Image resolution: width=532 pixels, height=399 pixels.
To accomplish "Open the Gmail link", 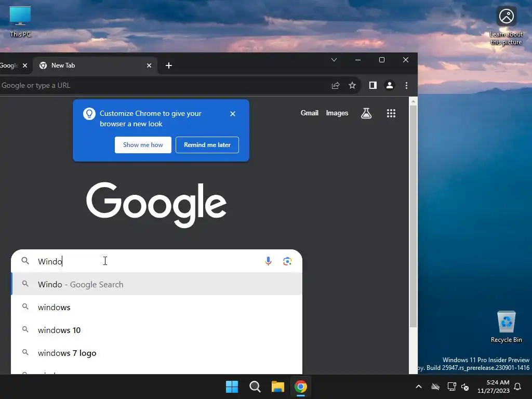I will pyautogui.click(x=310, y=113).
